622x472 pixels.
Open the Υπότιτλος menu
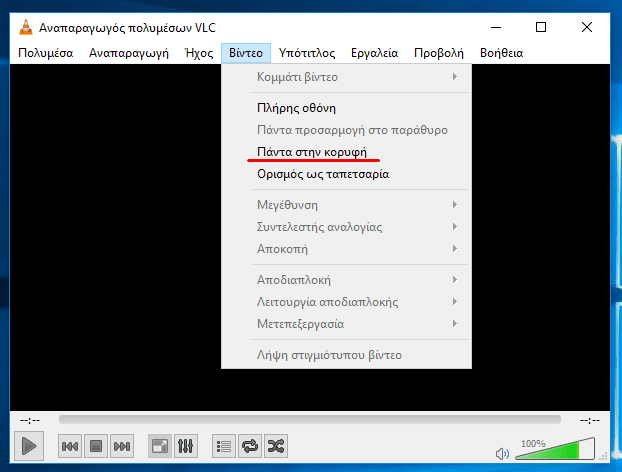307,53
